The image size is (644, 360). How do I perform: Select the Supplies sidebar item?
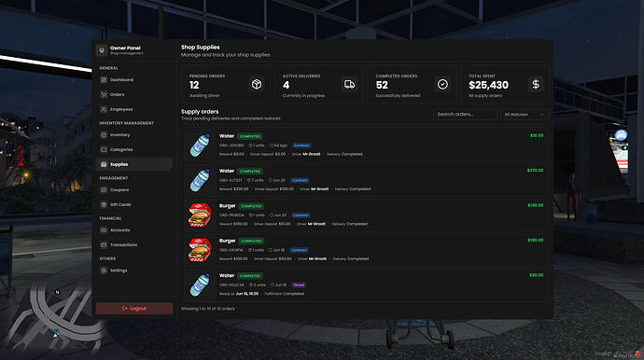pos(134,164)
